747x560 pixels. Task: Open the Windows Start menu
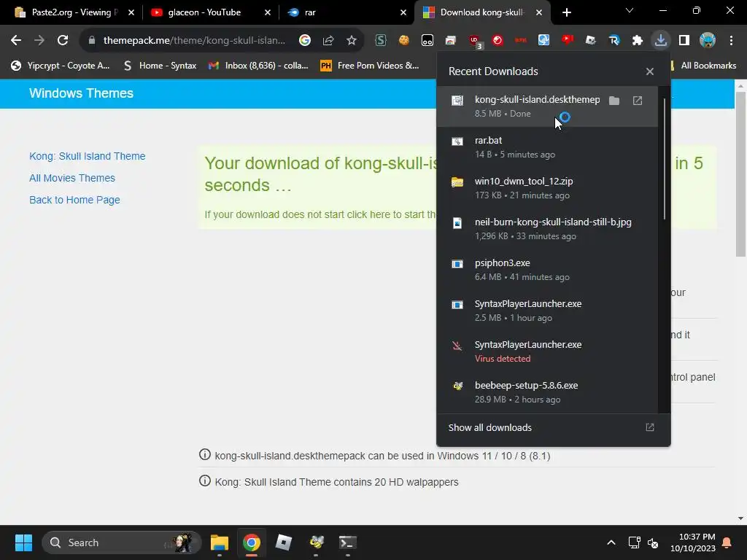tap(23, 542)
